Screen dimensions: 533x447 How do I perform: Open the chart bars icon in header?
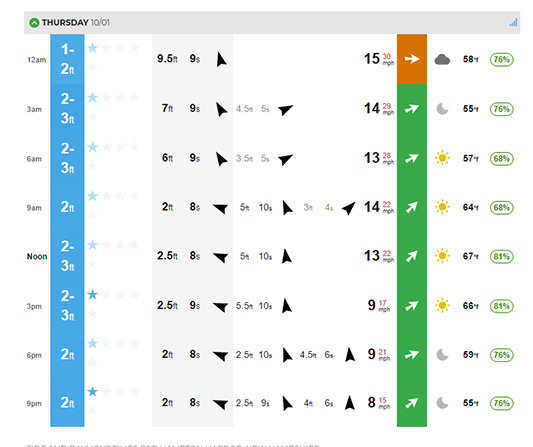tap(513, 22)
